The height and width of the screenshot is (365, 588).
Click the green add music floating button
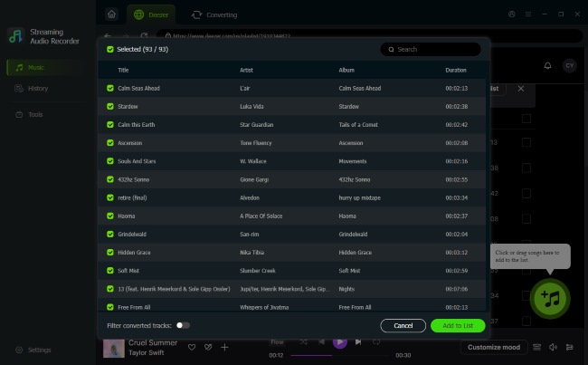[550, 299]
